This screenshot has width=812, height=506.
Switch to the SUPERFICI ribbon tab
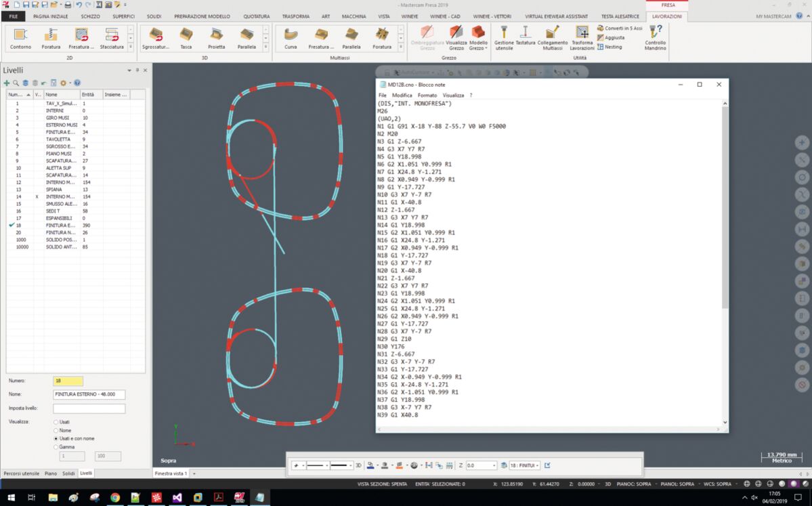tap(123, 16)
